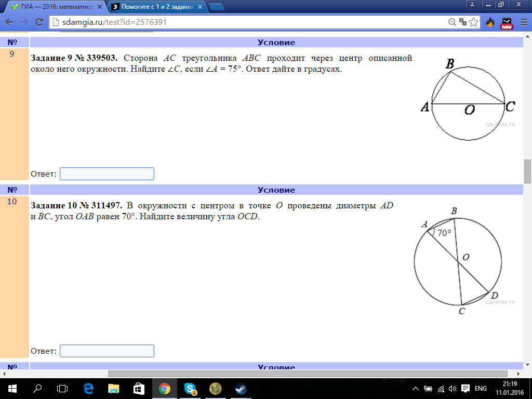The image size is (532, 399).
Task: Click the address bar showing sdamgia.ru URL
Action: coord(249,22)
